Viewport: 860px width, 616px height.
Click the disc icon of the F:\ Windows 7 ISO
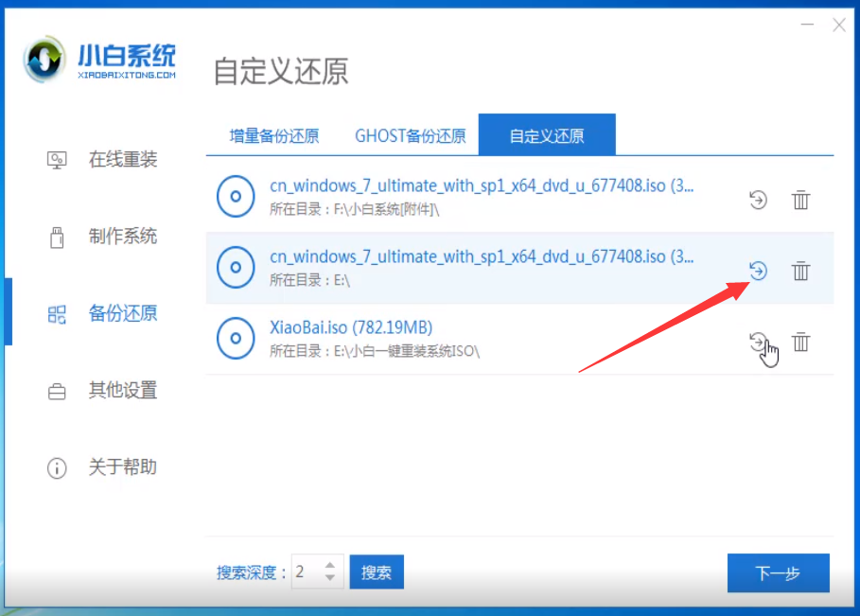236,196
